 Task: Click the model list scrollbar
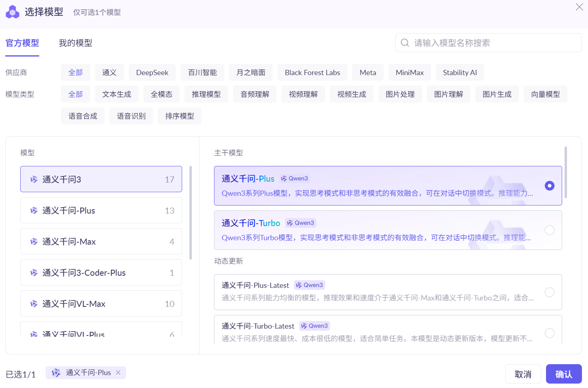[191, 213]
